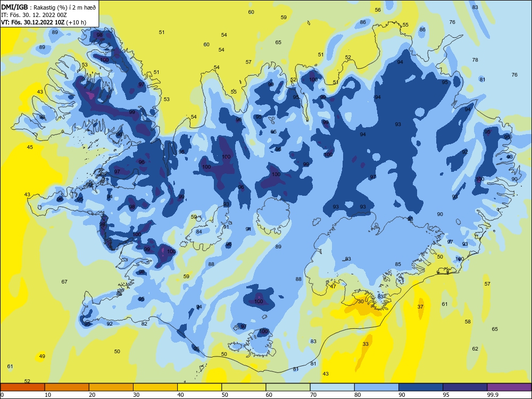Viewport: 532px width, 399px height.
Task: Click the '95' label under the legend bar
Action: (x=446, y=395)
